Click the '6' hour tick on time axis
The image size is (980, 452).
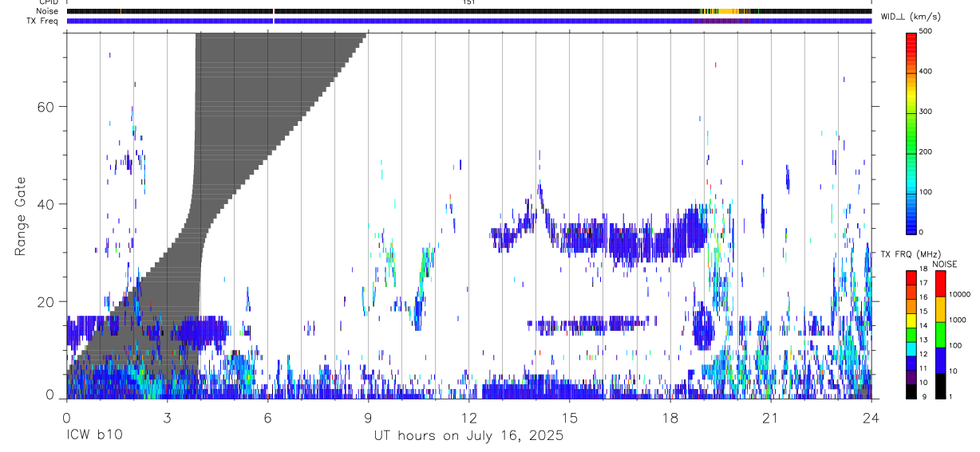tap(267, 418)
